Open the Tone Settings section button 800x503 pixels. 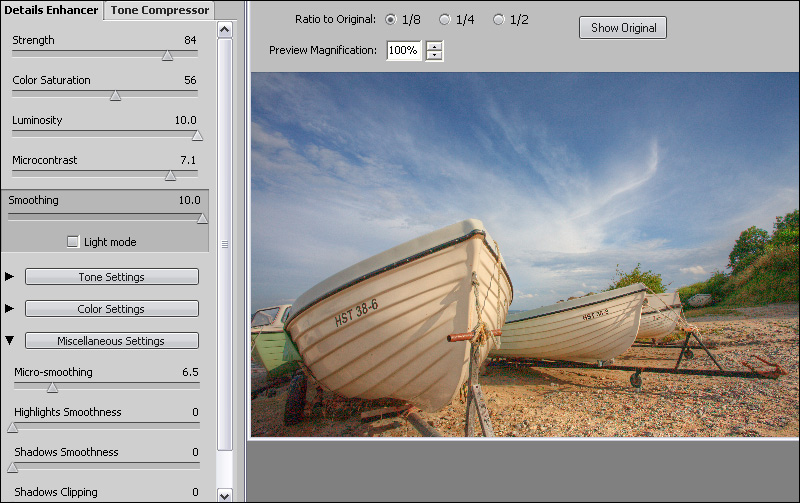click(x=111, y=277)
